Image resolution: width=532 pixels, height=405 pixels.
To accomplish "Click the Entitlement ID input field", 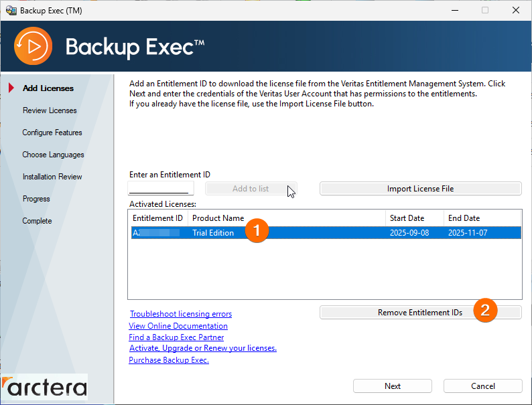I will (161, 188).
